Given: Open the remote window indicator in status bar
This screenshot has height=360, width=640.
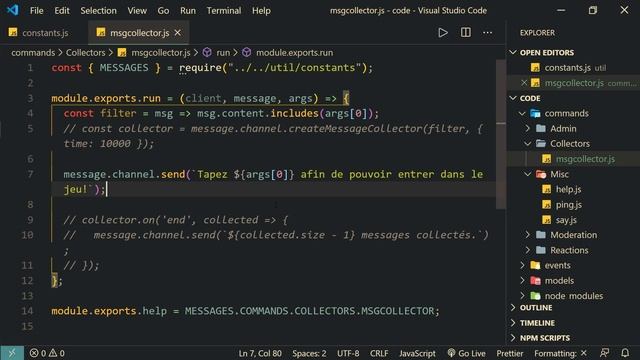Looking at the screenshot, I should click(12, 353).
